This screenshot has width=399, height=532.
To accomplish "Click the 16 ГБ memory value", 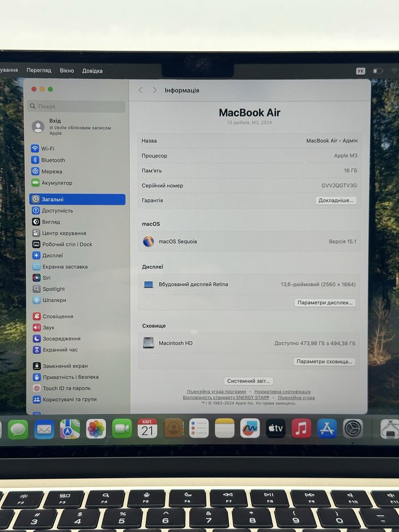I will [350, 170].
